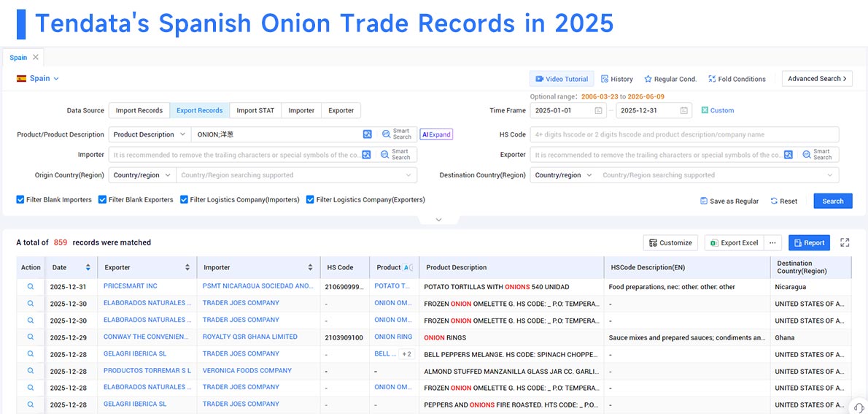Click Smart Search beside product description
Image resolution: width=868 pixels, height=414 pixels.
tap(397, 134)
